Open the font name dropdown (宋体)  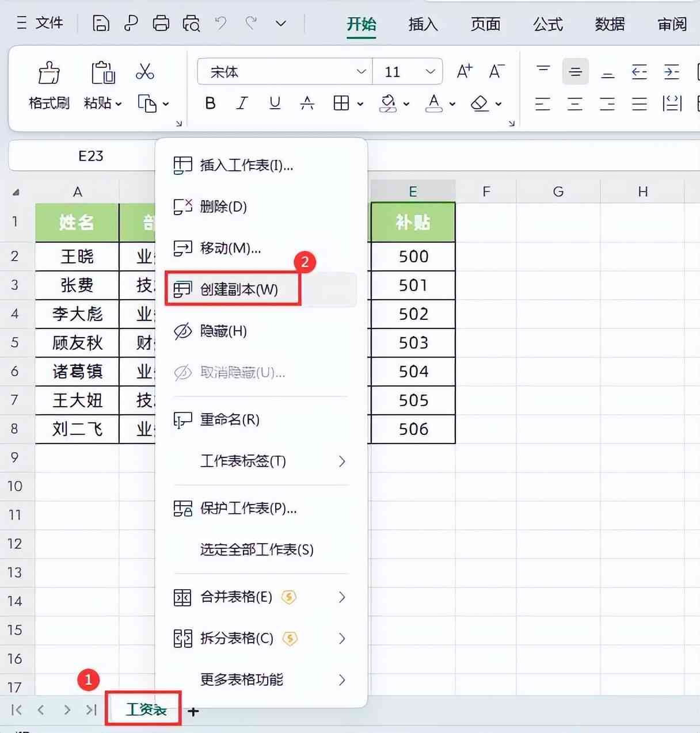[x=361, y=72]
